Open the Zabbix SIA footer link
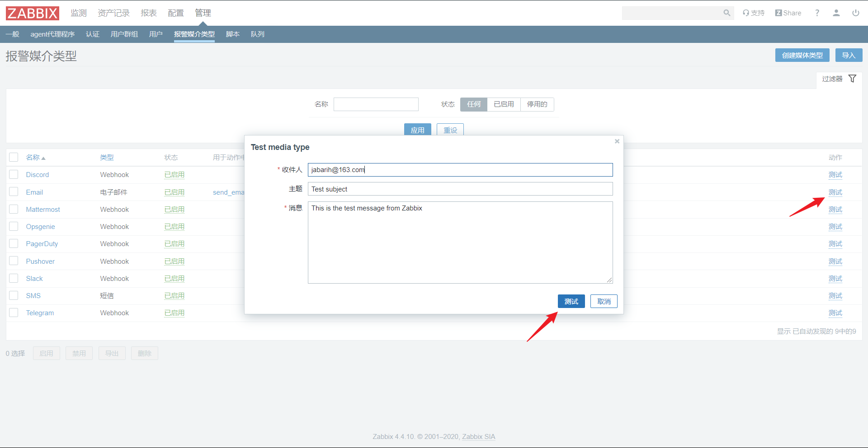 tap(479, 437)
